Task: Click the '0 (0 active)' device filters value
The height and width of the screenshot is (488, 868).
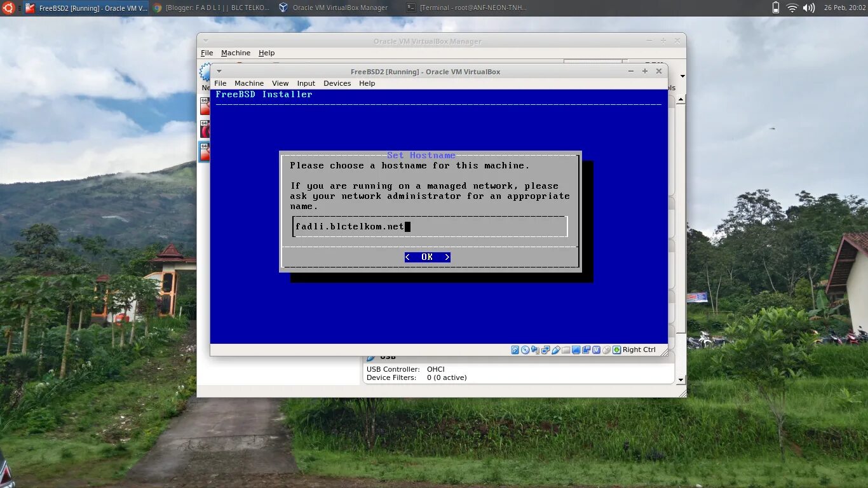Action: [447, 377]
